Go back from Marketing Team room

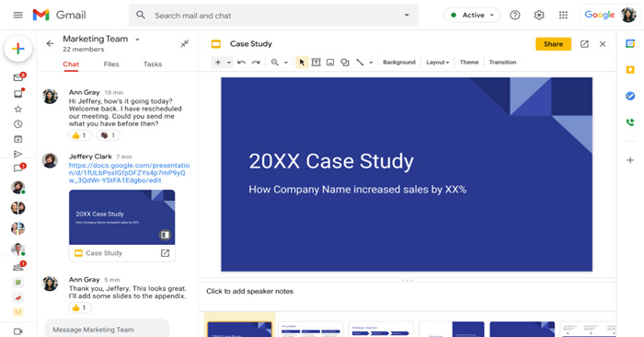(50, 43)
